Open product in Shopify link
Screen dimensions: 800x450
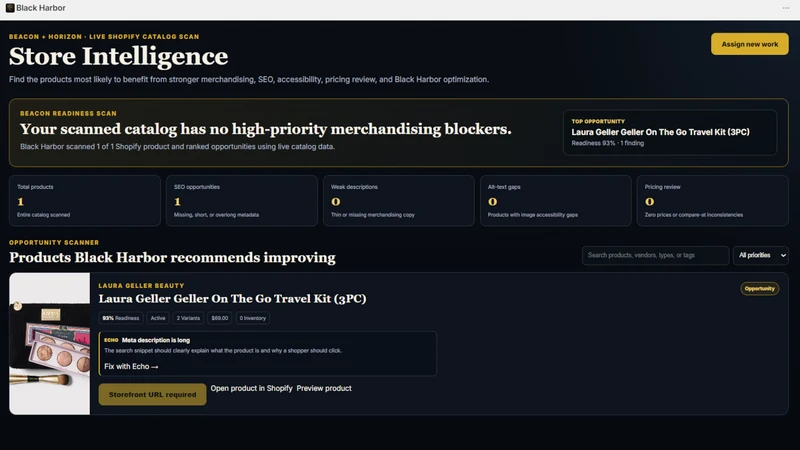tap(252, 388)
